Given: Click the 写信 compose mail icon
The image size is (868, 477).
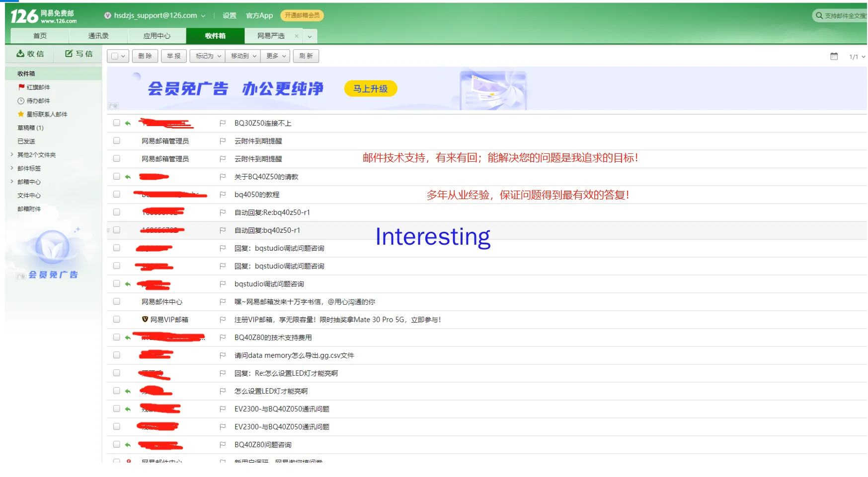Looking at the screenshot, I should pos(69,54).
